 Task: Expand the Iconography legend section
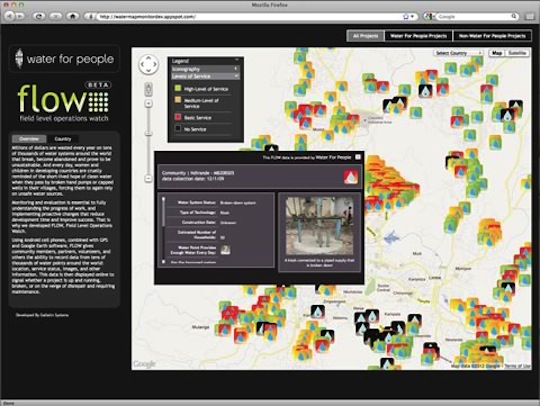[x=205, y=69]
